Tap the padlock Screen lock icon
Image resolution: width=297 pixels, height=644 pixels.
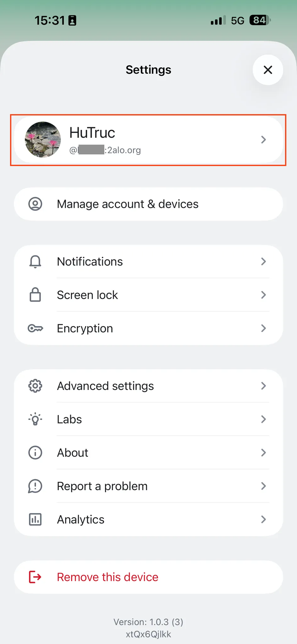[35, 295]
